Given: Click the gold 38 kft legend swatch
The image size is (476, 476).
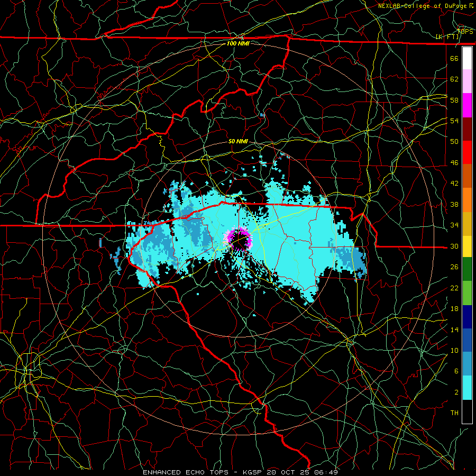Looking at the screenshot, I should tap(467, 223).
